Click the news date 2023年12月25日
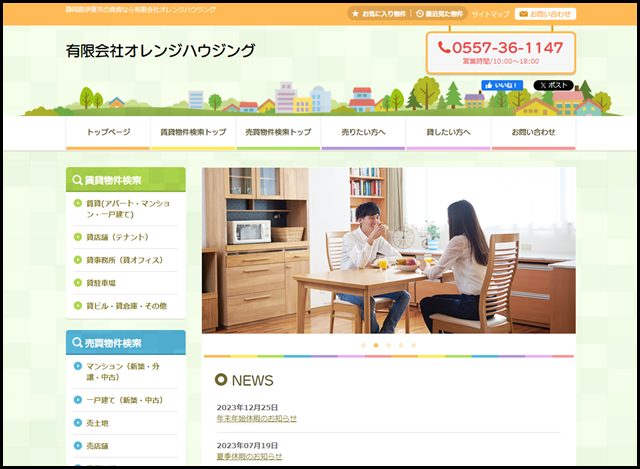Image resolution: width=640 pixels, height=469 pixels. pos(247,407)
